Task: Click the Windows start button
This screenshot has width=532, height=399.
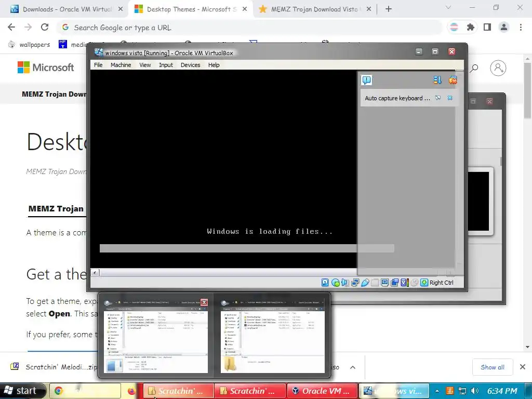Action: coord(22,391)
